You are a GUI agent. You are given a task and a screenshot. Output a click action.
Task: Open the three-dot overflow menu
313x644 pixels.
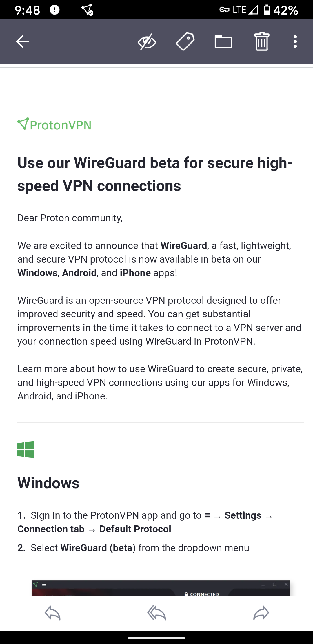pyautogui.click(x=295, y=41)
